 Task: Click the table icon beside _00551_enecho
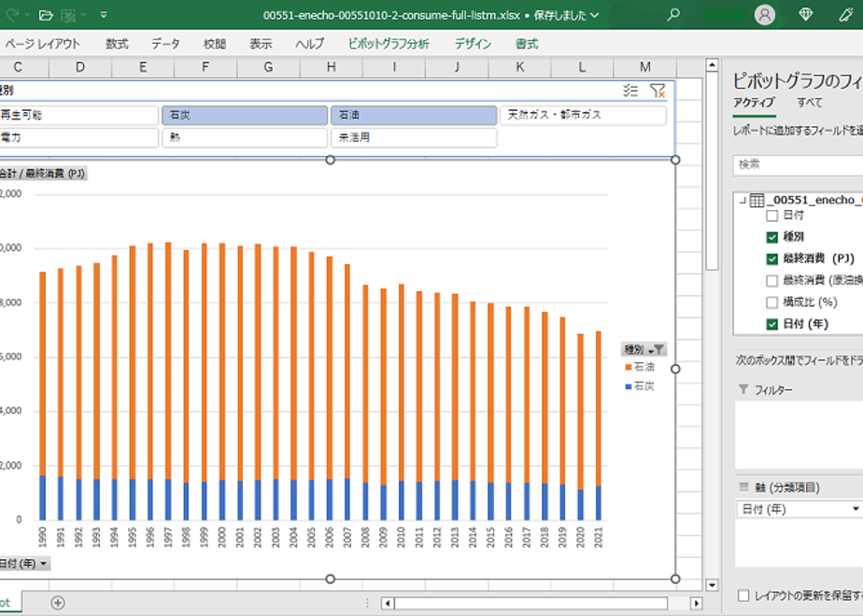pos(757,200)
